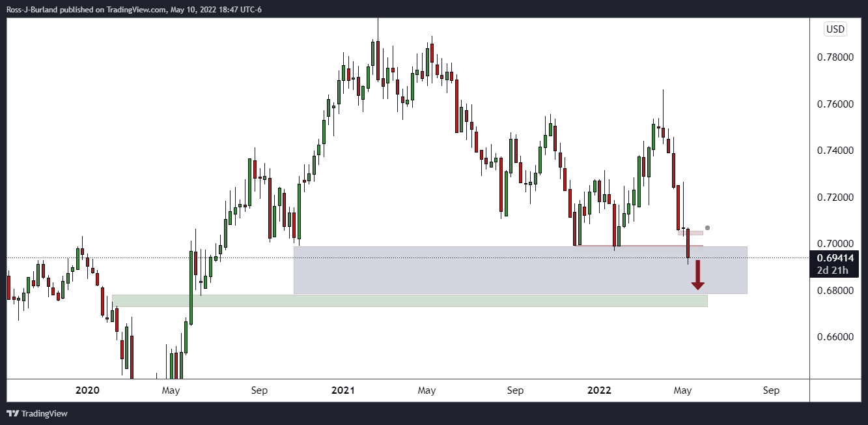Click the small grey dot marker

click(x=708, y=227)
